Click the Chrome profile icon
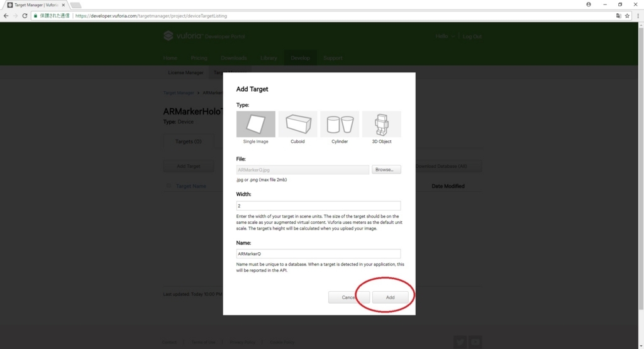 pyautogui.click(x=589, y=4)
